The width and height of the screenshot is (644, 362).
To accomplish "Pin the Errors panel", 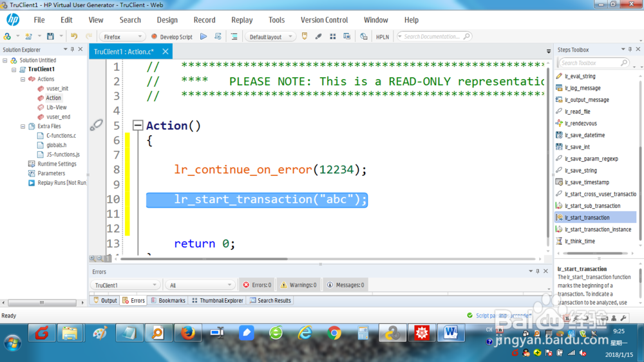I will pyautogui.click(x=538, y=271).
